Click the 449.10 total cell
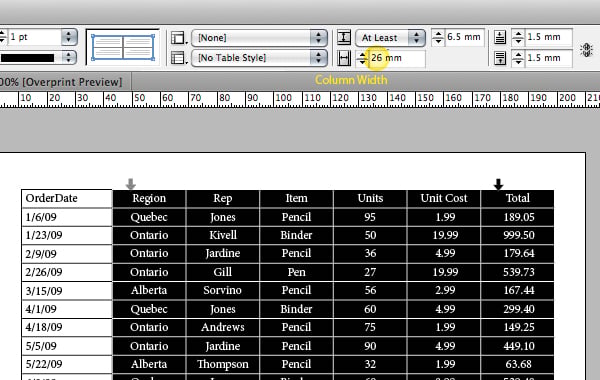This screenshot has height=380, width=600. coord(517,346)
